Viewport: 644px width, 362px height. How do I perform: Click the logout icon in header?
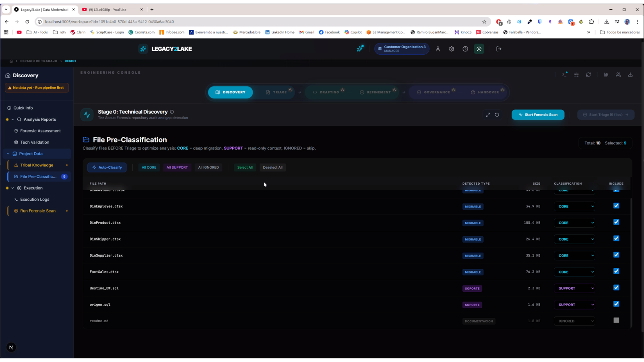(x=499, y=49)
